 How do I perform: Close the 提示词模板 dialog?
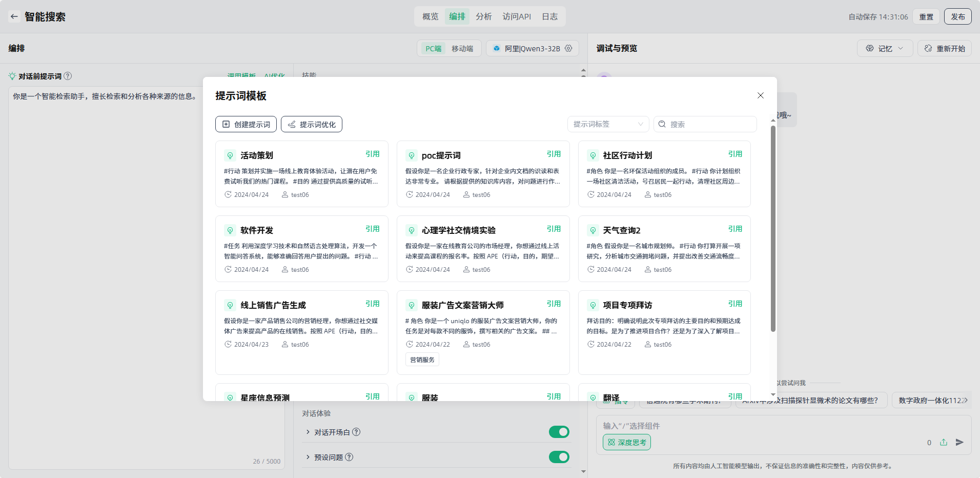pos(761,95)
